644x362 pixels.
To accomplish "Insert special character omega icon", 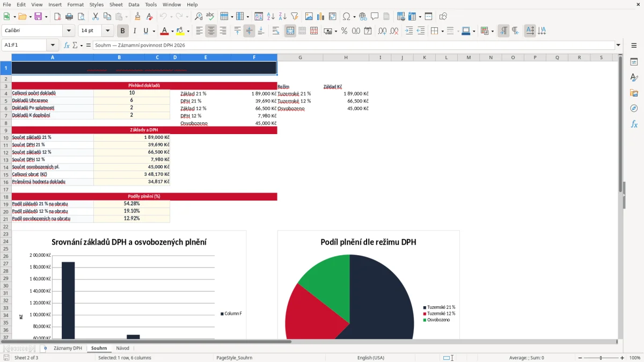I will click(346, 17).
